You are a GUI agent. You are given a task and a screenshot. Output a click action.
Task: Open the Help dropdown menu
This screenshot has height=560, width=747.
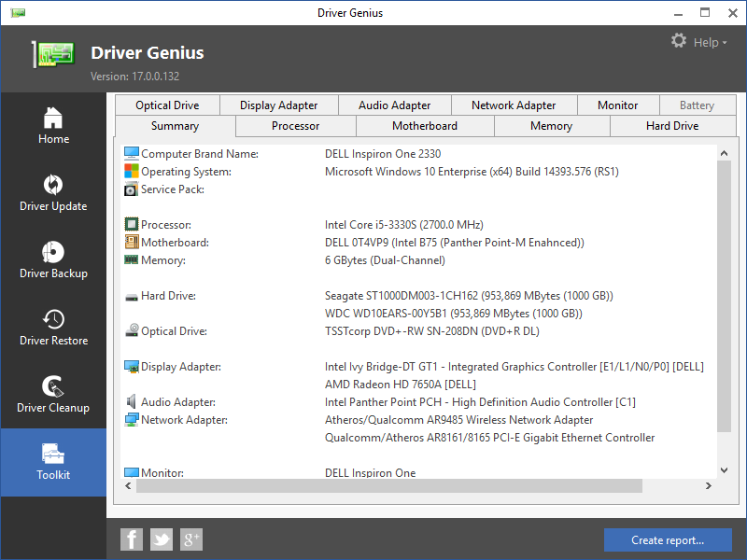(x=710, y=42)
